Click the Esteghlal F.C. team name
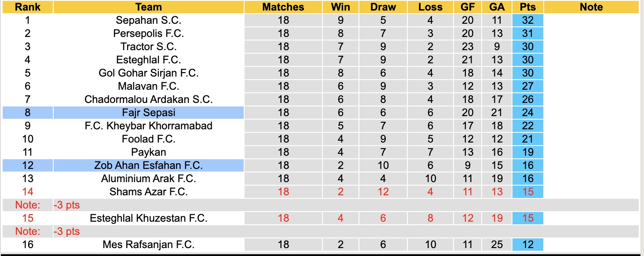Image resolution: width=644 pixels, height=256 pixels. tap(149, 60)
